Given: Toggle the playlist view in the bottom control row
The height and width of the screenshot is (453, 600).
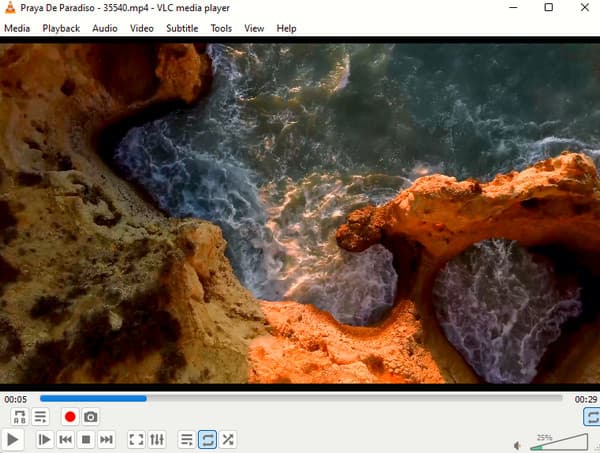Looking at the screenshot, I should click(187, 440).
